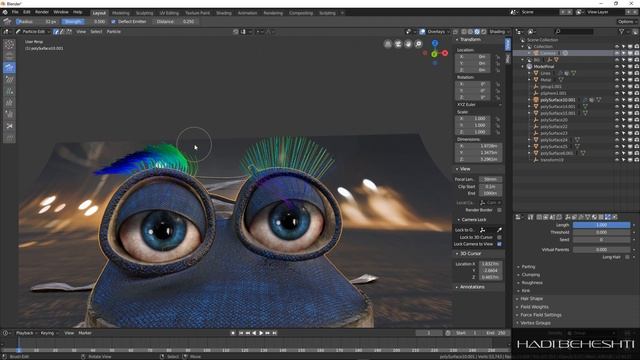Screen dimensions: 640x360
Task: Open the Particle menu in viewport header
Action: [x=113, y=31]
